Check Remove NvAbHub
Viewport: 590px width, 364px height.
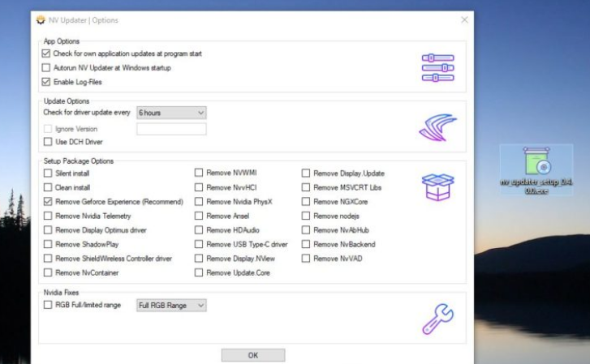tap(306, 229)
